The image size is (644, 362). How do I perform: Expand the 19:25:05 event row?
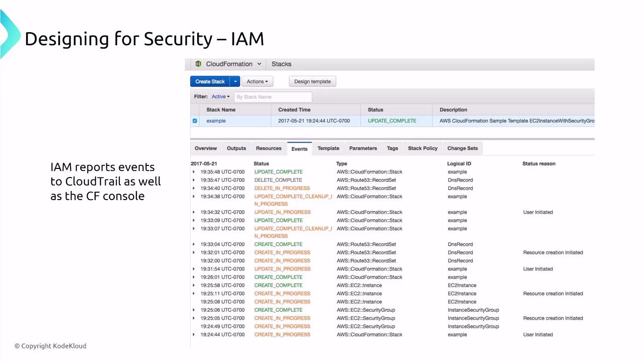[194, 318]
